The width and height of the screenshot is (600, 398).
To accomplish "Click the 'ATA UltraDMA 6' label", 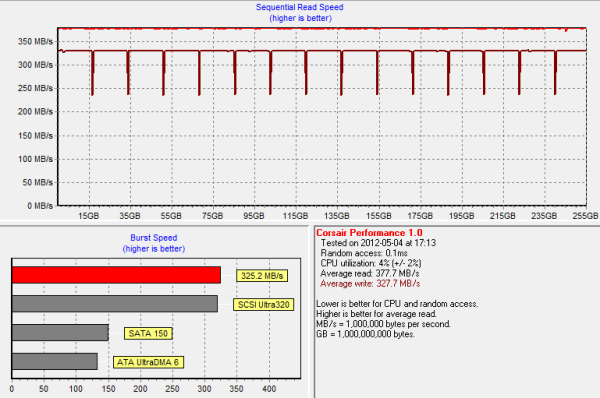I will pyautogui.click(x=148, y=362).
